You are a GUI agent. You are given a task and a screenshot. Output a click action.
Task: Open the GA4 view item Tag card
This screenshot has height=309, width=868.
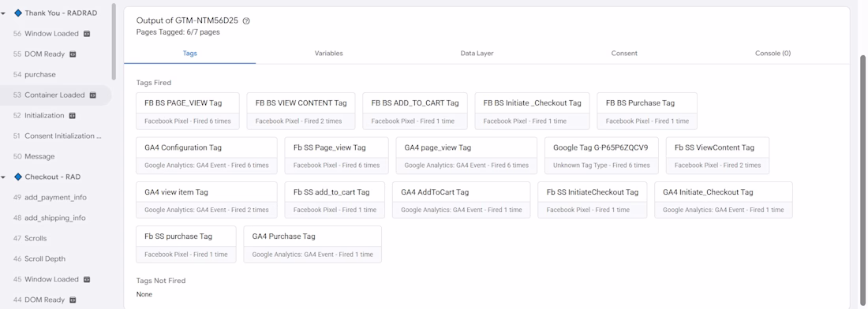pos(207,200)
